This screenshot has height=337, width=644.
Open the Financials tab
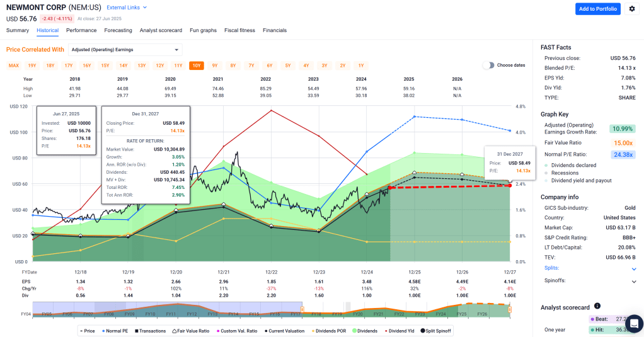[x=274, y=30]
